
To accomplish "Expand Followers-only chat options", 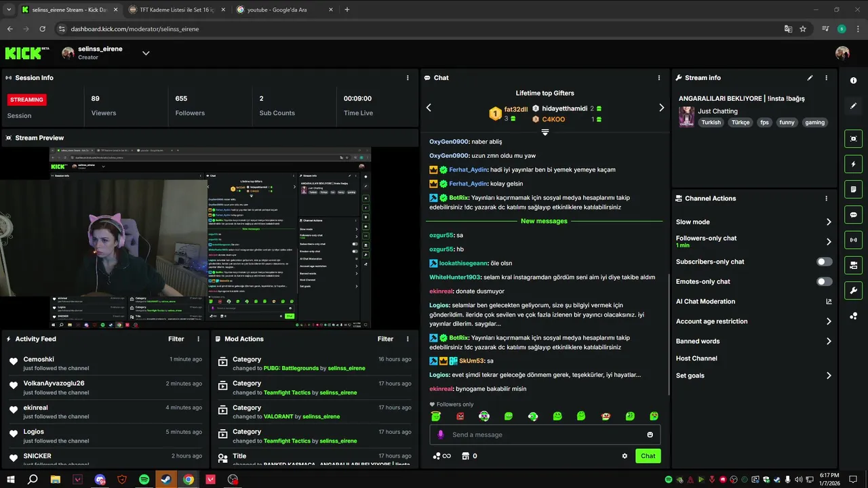I will click(829, 241).
